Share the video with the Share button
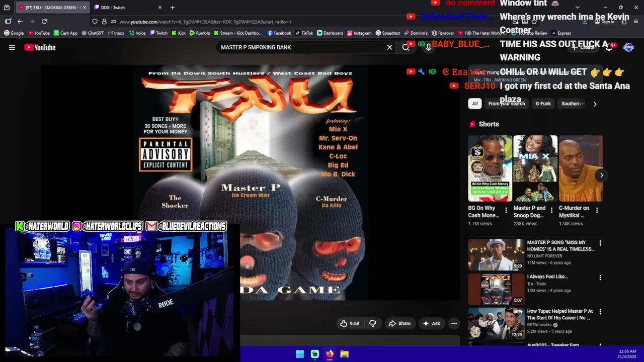The width and height of the screenshot is (644, 362). pyautogui.click(x=399, y=323)
